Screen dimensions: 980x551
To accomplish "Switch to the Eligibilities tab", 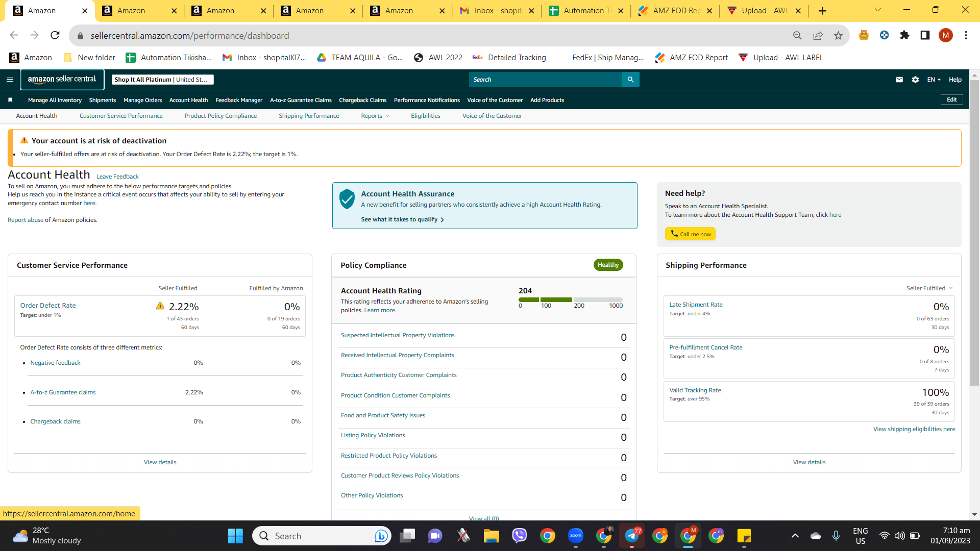I will (426, 116).
